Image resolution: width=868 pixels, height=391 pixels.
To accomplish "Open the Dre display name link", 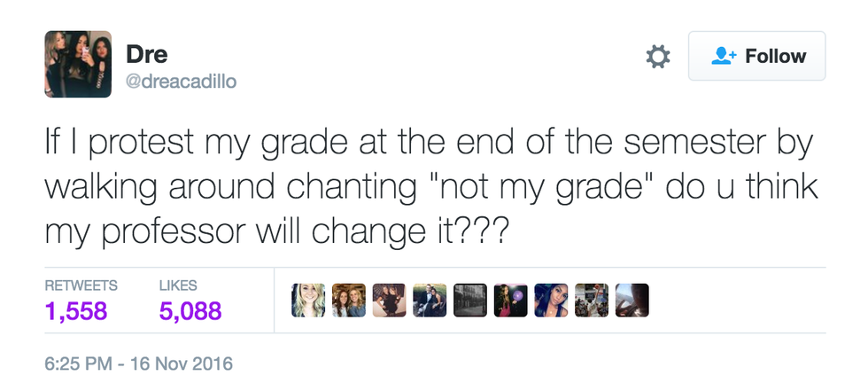I will 146,53.
